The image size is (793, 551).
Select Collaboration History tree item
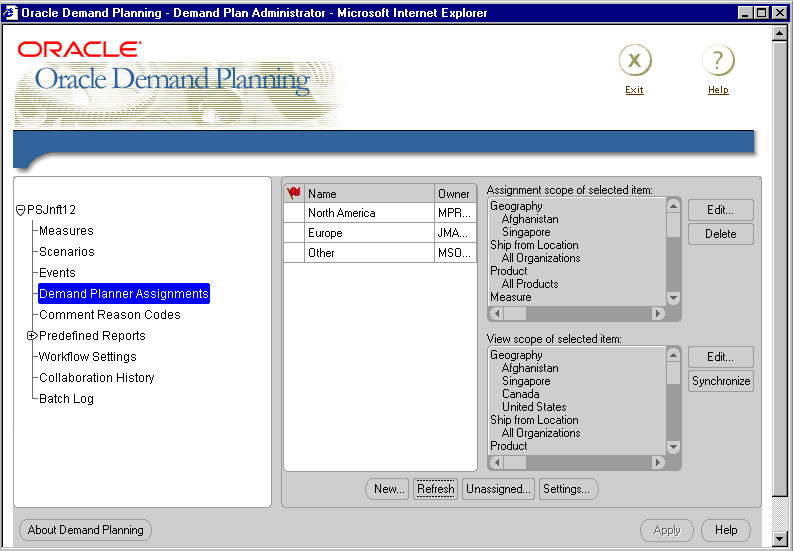[x=97, y=377]
